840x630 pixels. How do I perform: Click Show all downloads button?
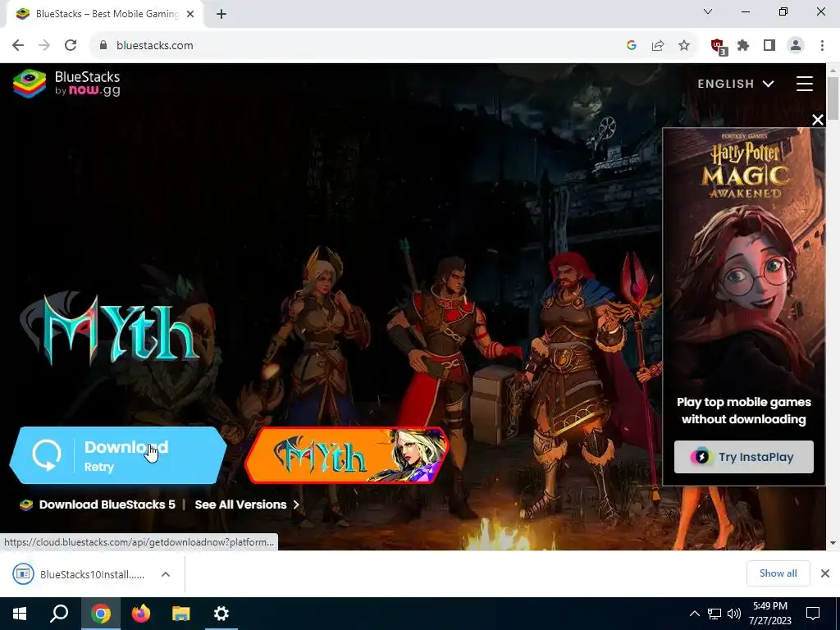pyautogui.click(x=778, y=573)
